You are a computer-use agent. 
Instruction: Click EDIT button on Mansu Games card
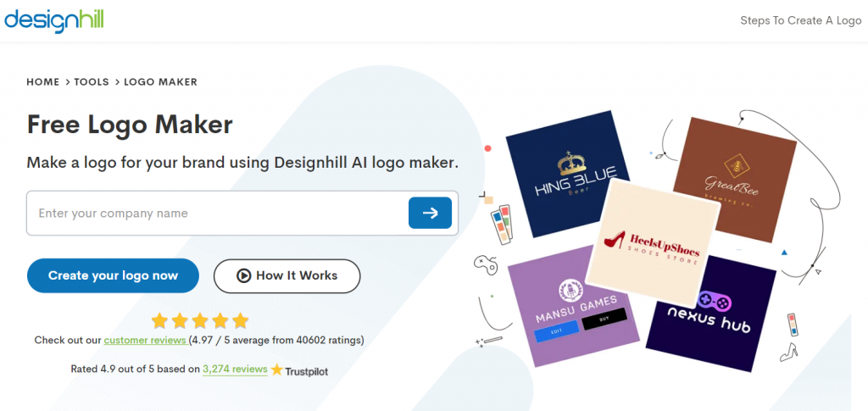[556, 331]
